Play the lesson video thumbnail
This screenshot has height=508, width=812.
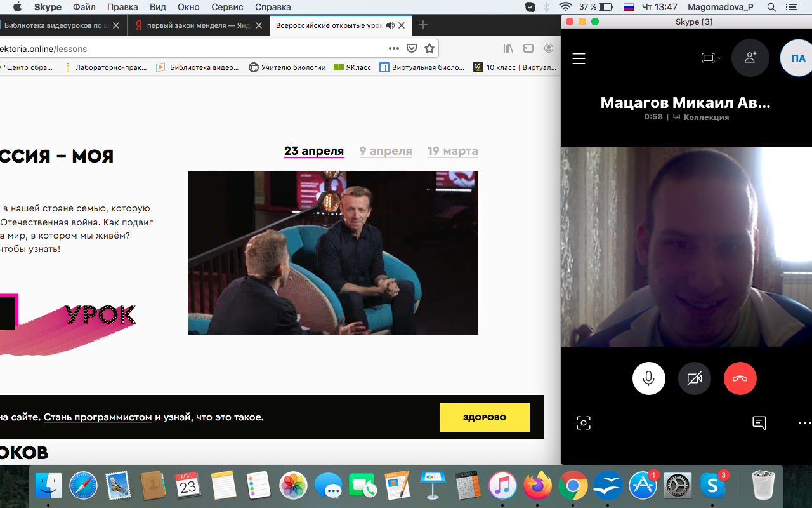tap(333, 253)
